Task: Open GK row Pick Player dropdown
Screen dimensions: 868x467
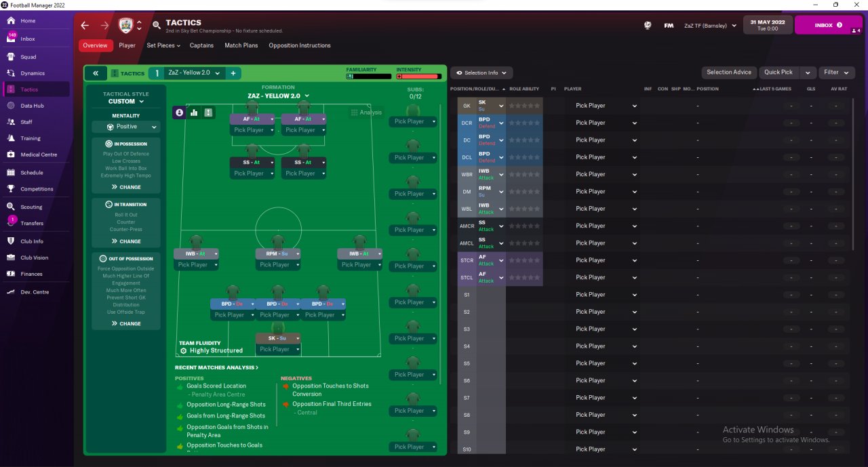Action: point(606,106)
